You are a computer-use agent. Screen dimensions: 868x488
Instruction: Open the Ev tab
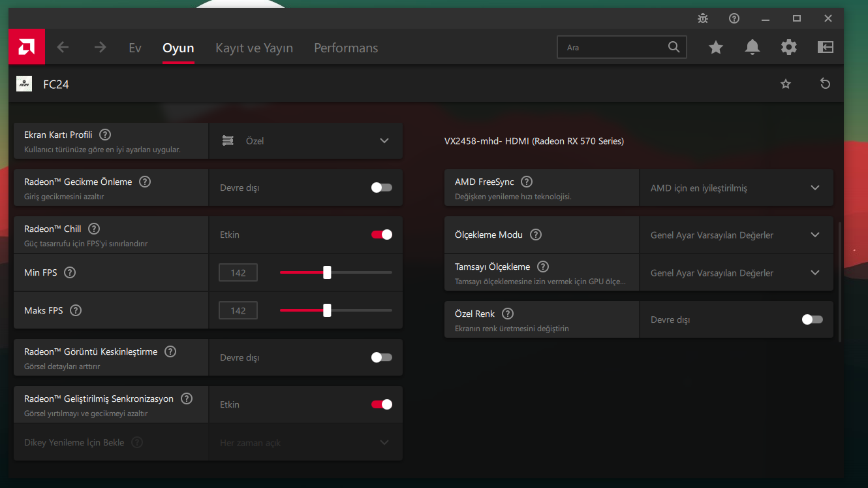pyautogui.click(x=135, y=48)
